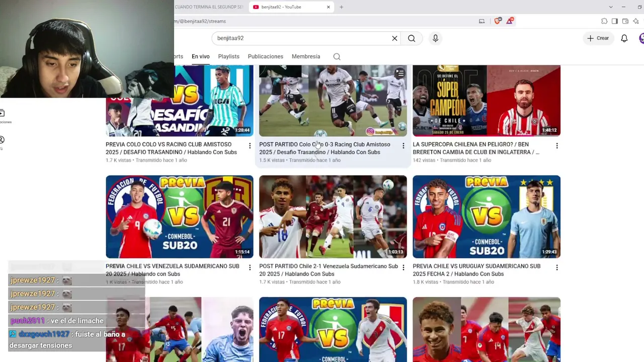
Task: Click '1.8 K vistas' under Chile vs Uruguay
Action: (425, 282)
